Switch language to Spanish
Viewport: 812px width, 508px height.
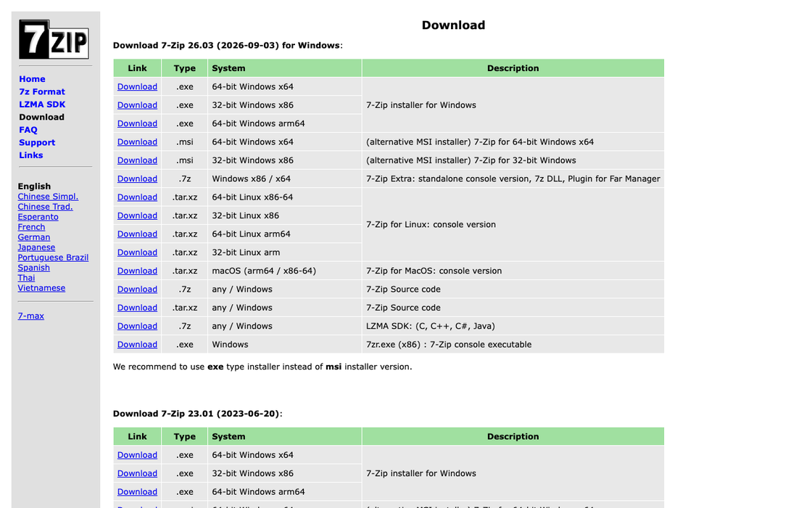(33, 268)
